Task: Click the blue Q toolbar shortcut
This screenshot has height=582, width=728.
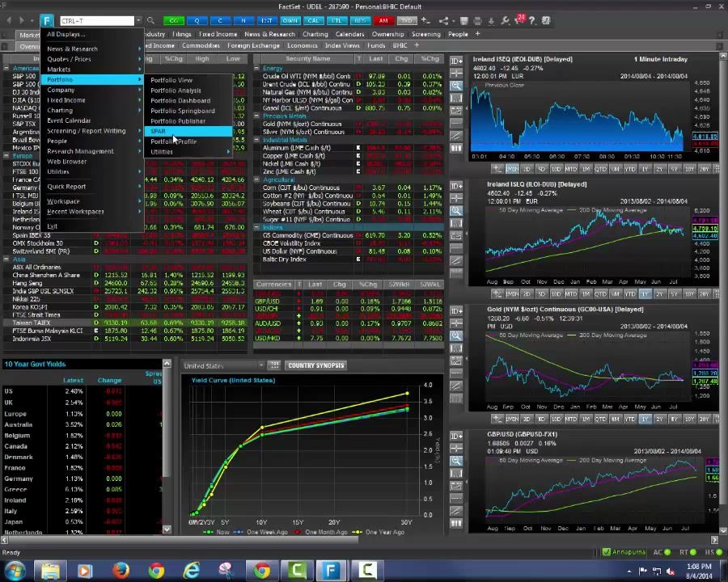Action: [x=197, y=20]
